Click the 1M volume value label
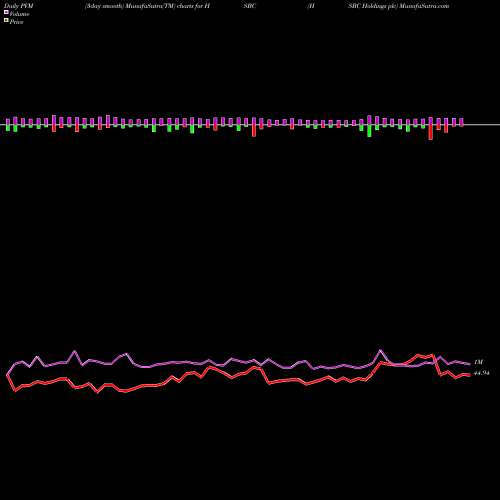Image resolution: width=500 pixels, height=500 pixels. pos(478,362)
